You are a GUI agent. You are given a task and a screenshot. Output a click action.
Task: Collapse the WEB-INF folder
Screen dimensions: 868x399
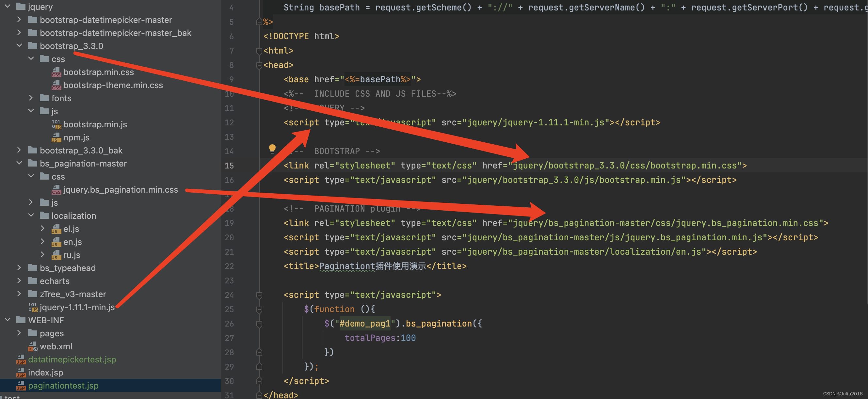[x=8, y=319]
